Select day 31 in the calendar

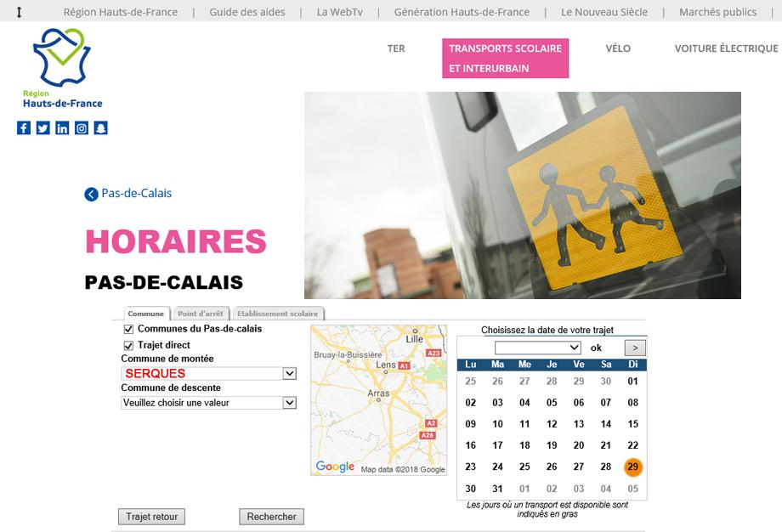pyautogui.click(x=498, y=489)
